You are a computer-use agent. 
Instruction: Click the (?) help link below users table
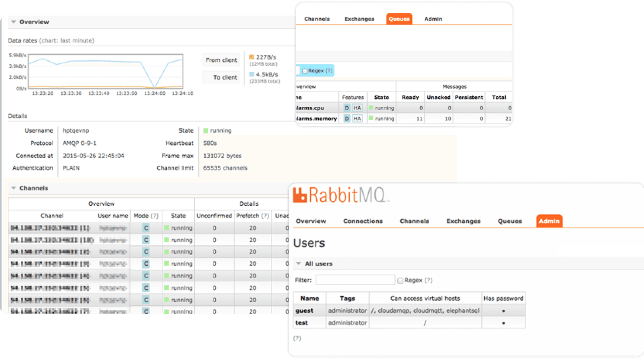(297, 338)
